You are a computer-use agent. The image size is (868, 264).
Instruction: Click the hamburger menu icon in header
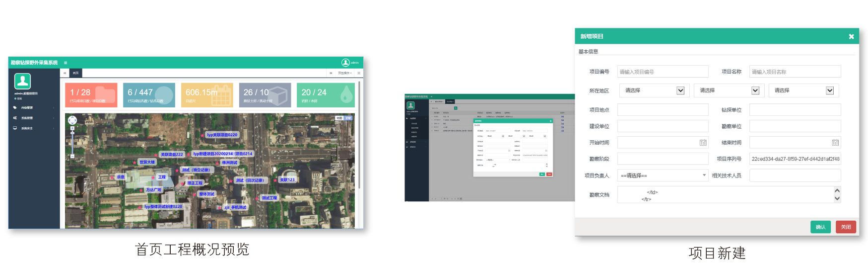66,63
